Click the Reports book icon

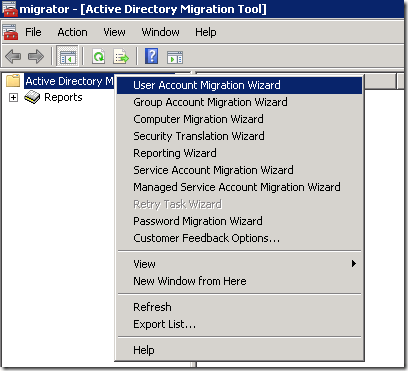pos(32,97)
